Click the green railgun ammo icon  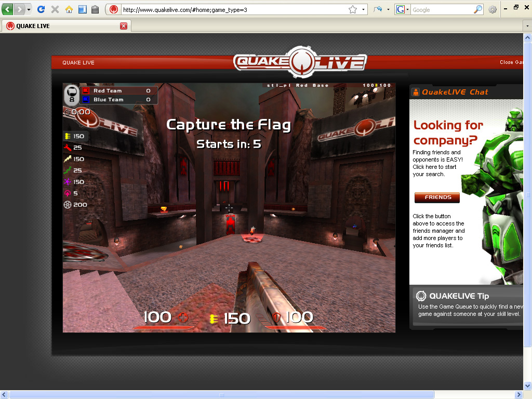pyautogui.click(x=68, y=170)
